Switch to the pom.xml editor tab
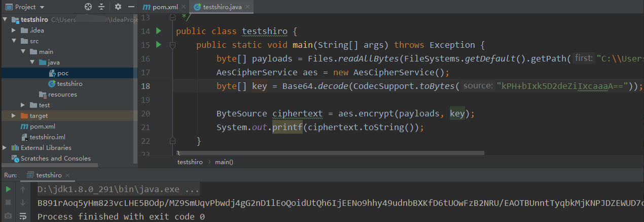Viewport: 644px width, 222px height. 160,7
